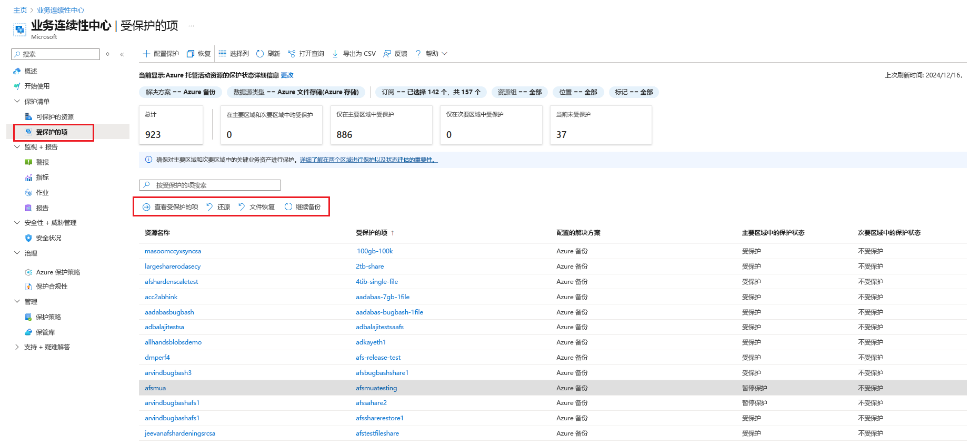Go to 主页 breadcrumb
Viewport: 980px width, 444px height.
[20, 10]
